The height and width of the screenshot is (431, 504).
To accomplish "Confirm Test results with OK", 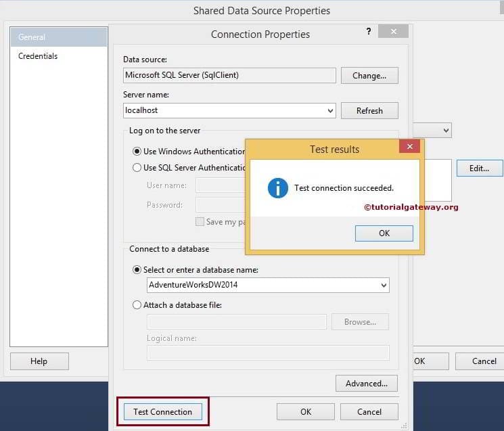I will coord(384,233).
